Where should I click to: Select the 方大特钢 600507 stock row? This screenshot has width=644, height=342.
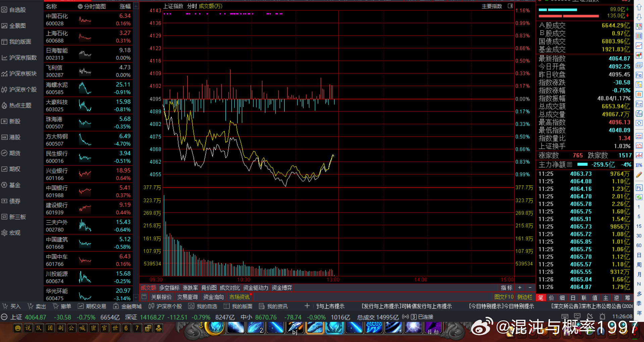(x=88, y=140)
